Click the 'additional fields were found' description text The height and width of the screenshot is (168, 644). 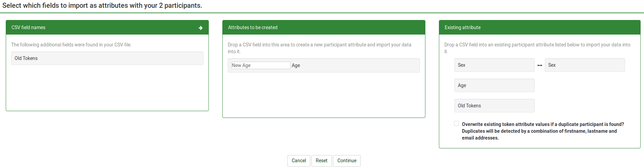tap(71, 45)
